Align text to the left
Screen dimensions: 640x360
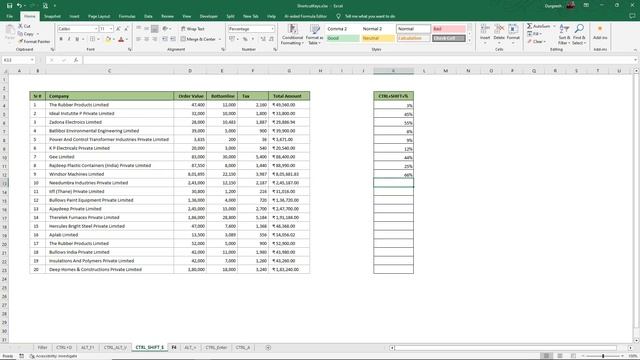138,39
